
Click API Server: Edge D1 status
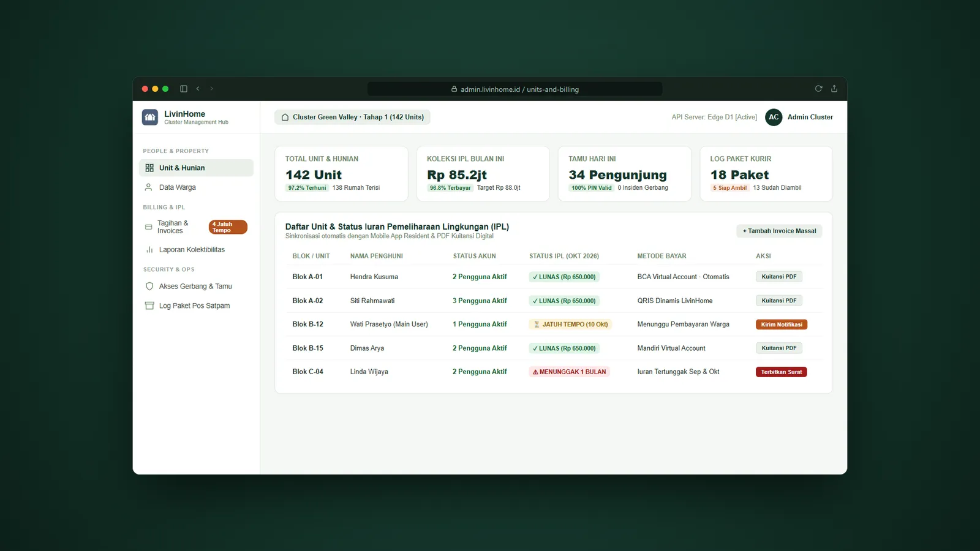tap(714, 117)
